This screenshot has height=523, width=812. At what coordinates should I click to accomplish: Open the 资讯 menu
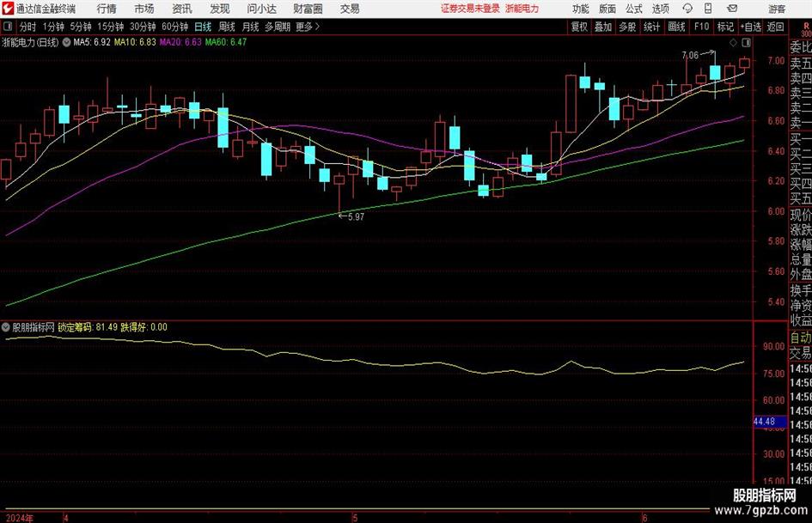click(x=182, y=9)
